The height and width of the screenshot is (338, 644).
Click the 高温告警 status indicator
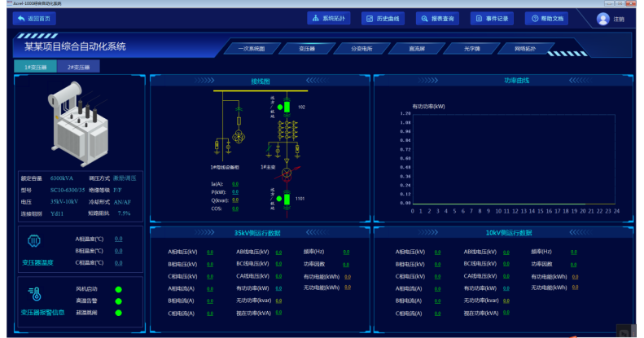118,301
